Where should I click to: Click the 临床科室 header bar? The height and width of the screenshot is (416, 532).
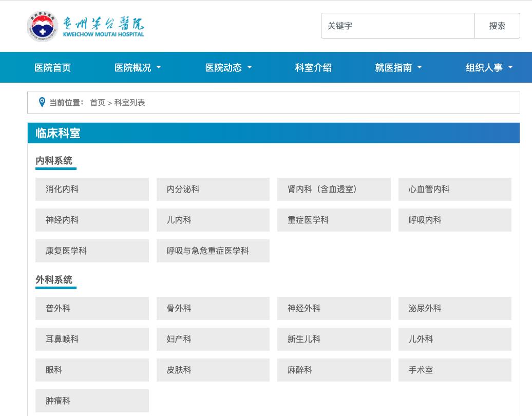pos(274,133)
